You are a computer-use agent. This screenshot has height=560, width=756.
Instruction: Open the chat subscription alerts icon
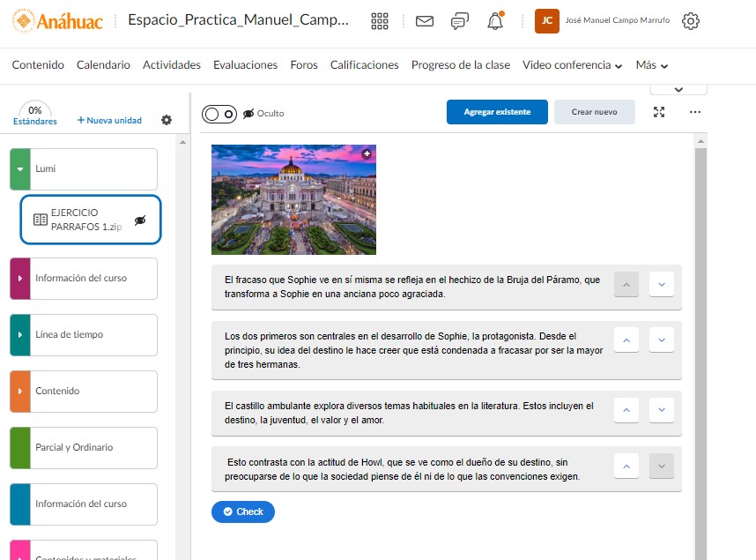coord(459,21)
